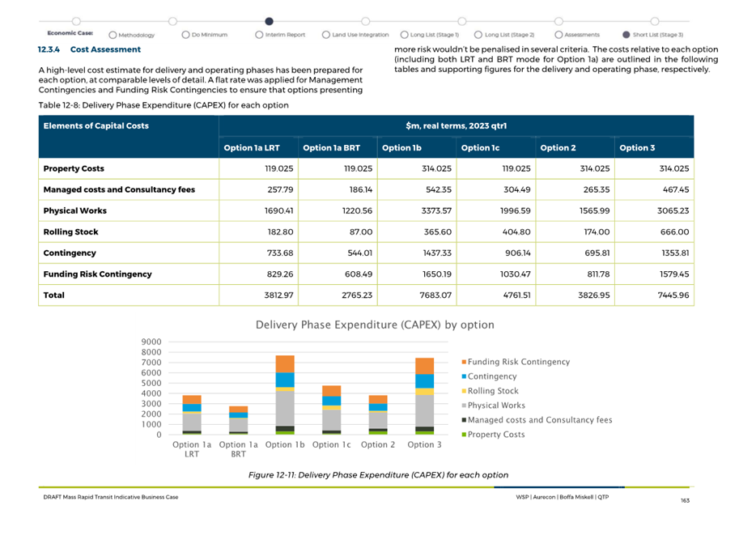Click the 'Option 3' column header
The image size is (756, 535).
(x=637, y=148)
